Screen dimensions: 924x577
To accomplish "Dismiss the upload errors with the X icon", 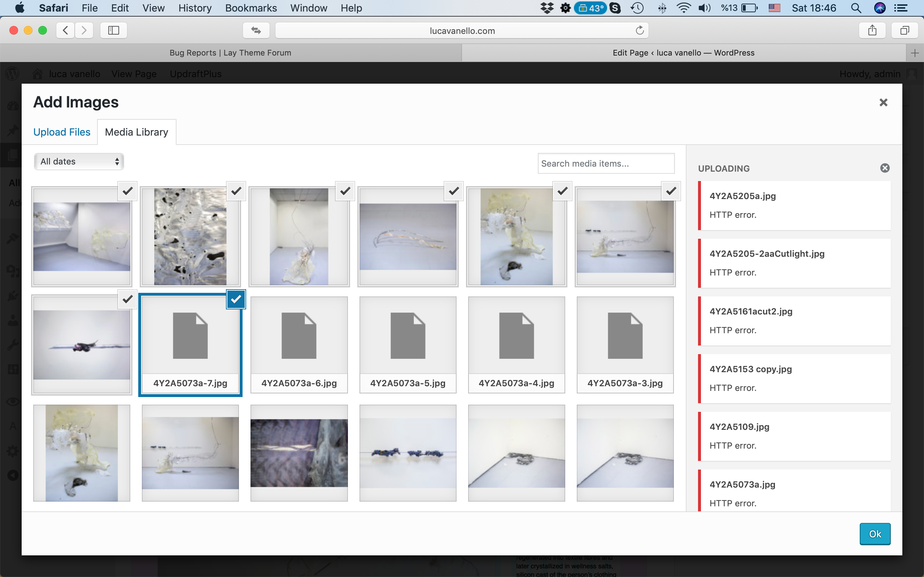I will tap(885, 168).
